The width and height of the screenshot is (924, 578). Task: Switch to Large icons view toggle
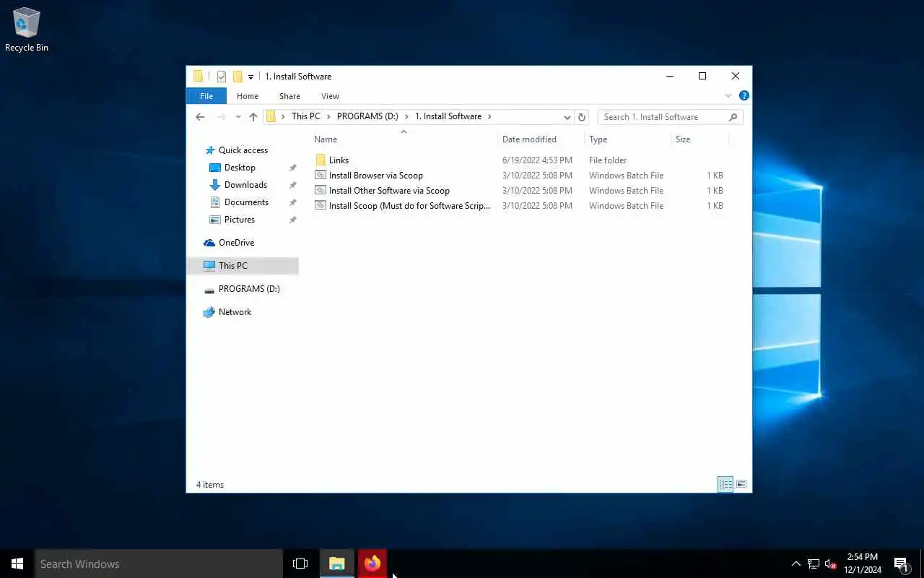click(741, 484)
